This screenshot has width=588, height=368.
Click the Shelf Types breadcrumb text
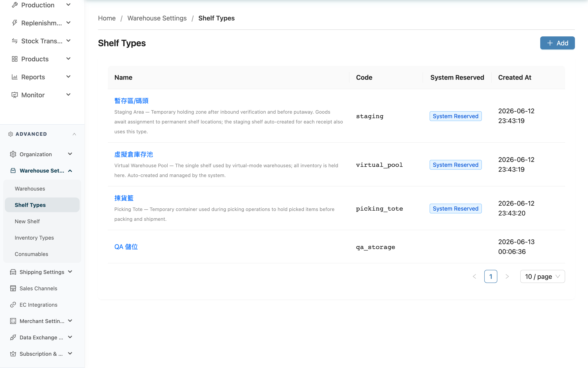(216, 18)
